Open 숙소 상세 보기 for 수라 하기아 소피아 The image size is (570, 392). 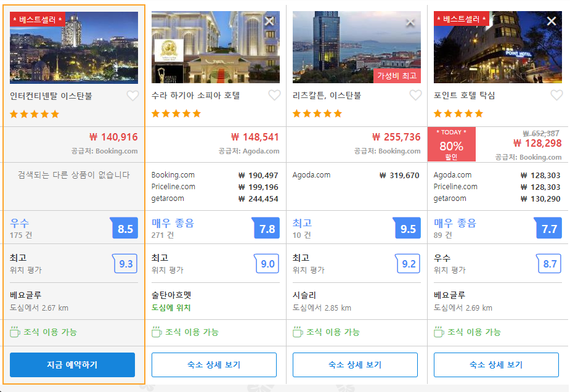214,364
